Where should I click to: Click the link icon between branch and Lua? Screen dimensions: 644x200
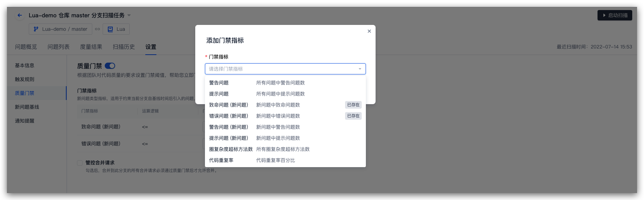97,29
